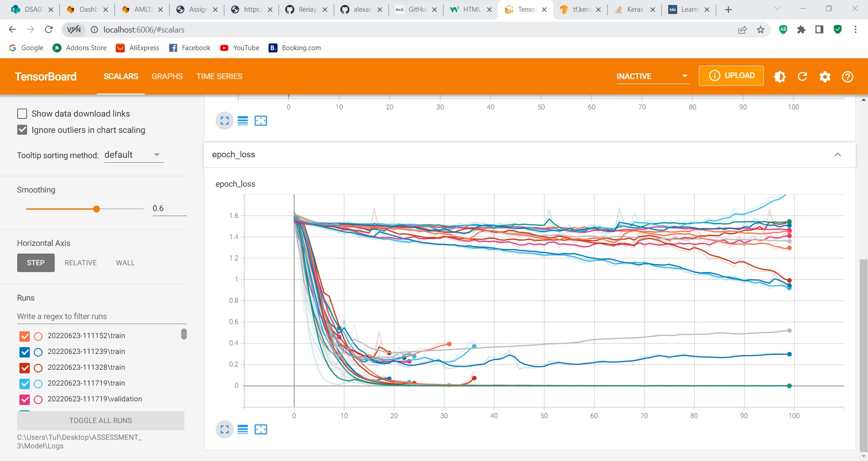Viewport: 868px width, 461px height.
Task: Open TensorBoard settings gear
Action: [x=825, y=76]
